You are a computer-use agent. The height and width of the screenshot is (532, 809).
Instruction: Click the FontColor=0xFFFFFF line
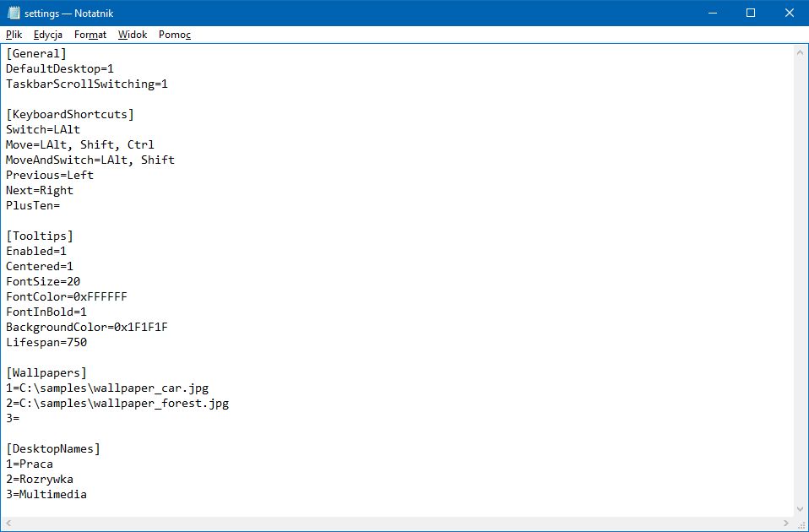pos(67,296)
